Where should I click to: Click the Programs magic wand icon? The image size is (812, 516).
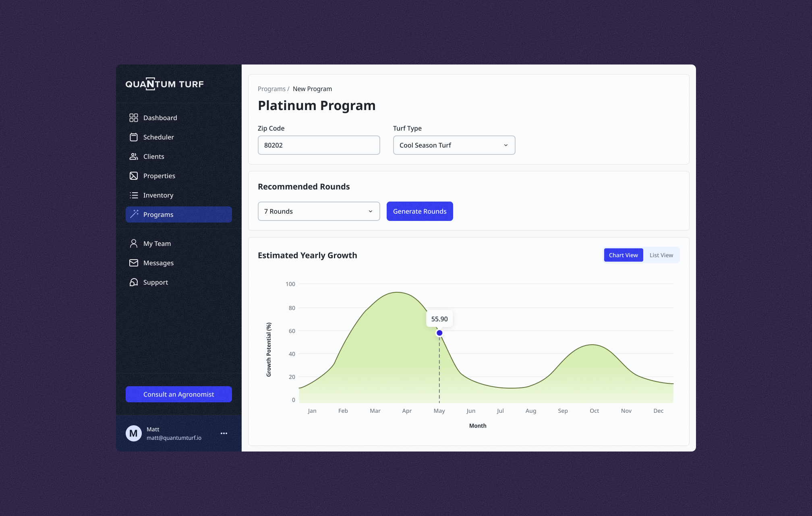click(134, 214)
